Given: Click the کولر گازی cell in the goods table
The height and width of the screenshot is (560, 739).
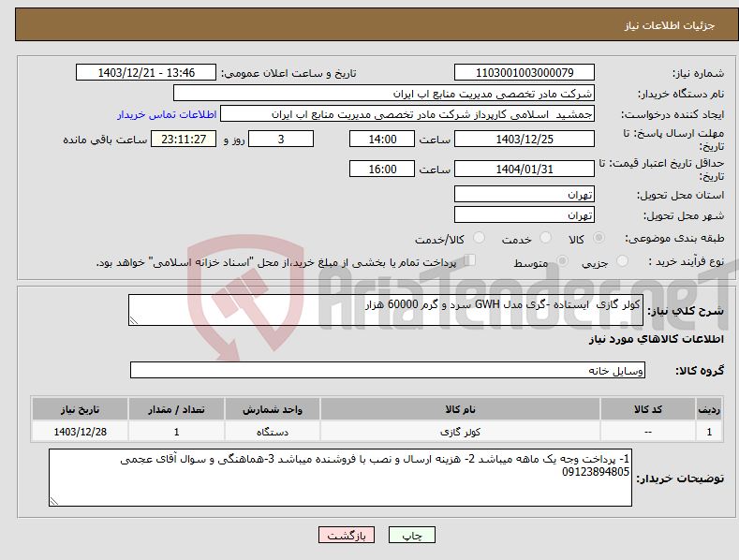Looking at the screenshot, I should coord(460,432).
